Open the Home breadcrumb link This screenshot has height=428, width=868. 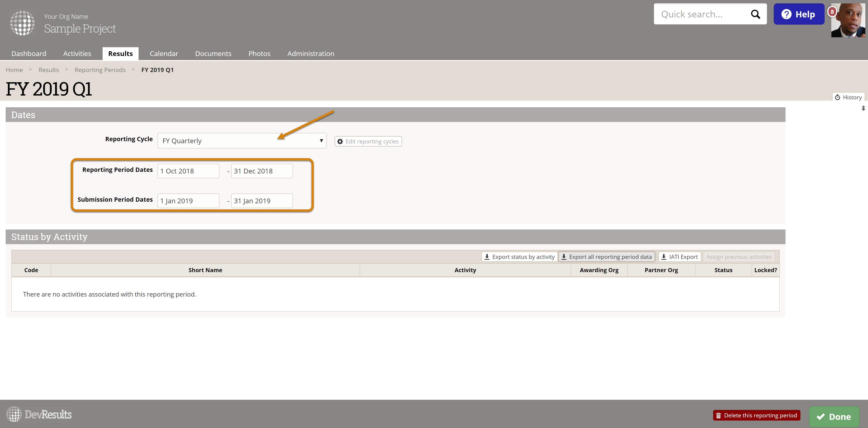click(x=14, y=70)
